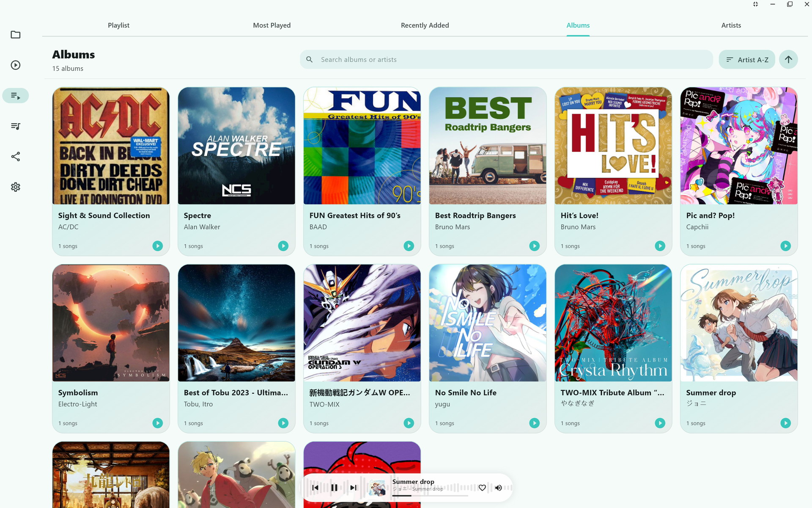Open the No Smile No Life cover
Viewport: 812px width, 508px height.
click(488, 323)
